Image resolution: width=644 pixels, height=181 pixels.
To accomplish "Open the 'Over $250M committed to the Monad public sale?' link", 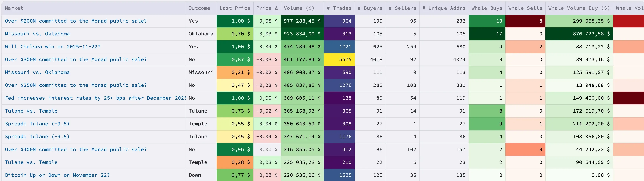I will 76,85.
